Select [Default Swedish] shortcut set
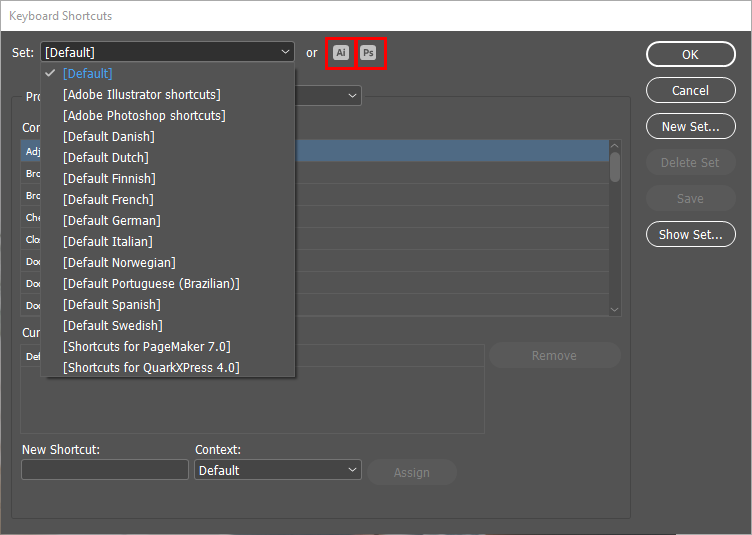Viewport: 752px width, 535px height. [168, 326]
